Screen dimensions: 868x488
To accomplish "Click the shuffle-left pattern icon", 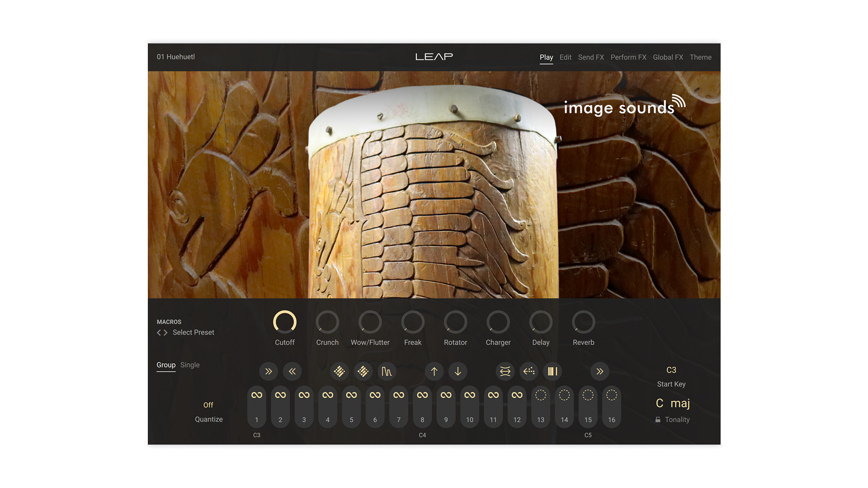I will click(292, 371).
